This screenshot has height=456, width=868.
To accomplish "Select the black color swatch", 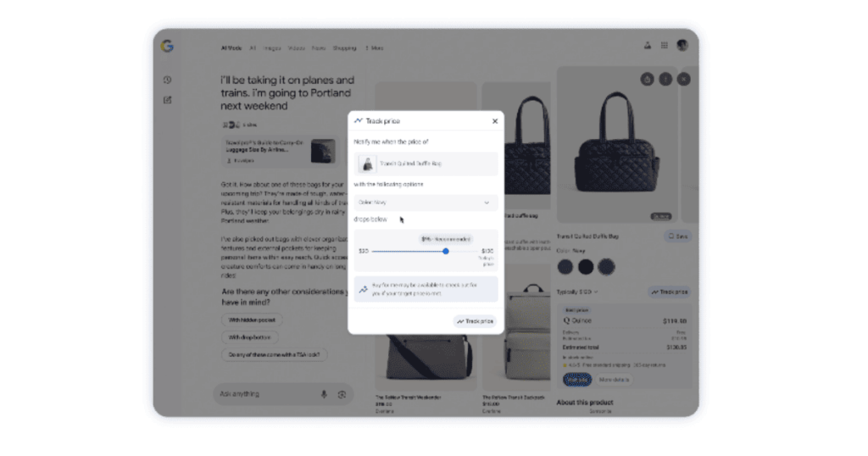I will click(586, 267).
